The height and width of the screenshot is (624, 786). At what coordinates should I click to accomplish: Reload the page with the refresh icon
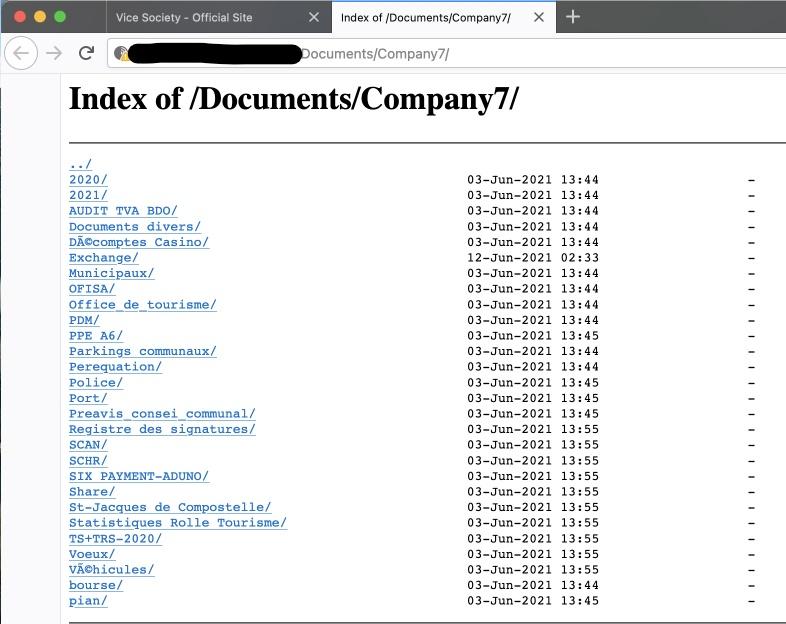click(x=86, y=53)
